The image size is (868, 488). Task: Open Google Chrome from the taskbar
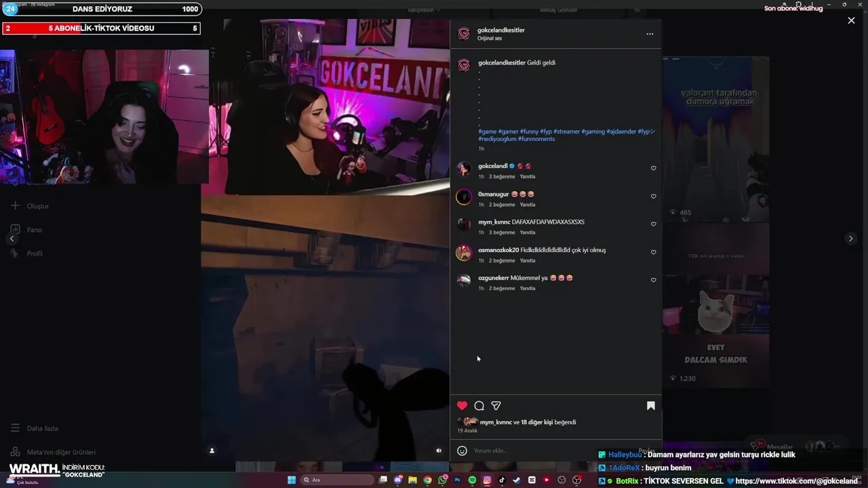point(427,480)
